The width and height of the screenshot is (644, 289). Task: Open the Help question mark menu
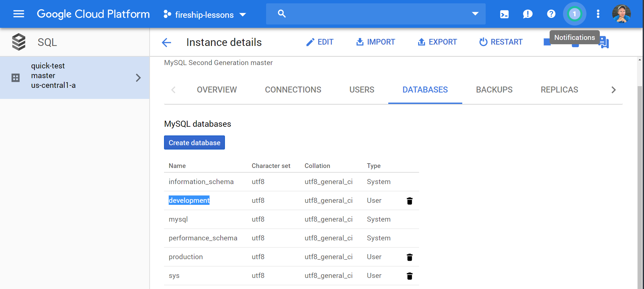pos(551,14)
